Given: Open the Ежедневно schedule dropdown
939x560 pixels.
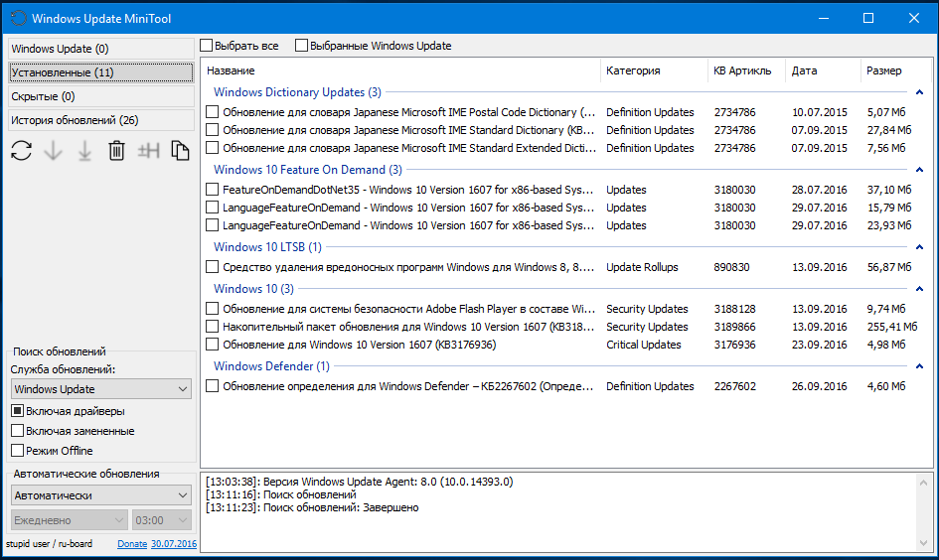Looking at the screenshot, I should coord(70,520).
